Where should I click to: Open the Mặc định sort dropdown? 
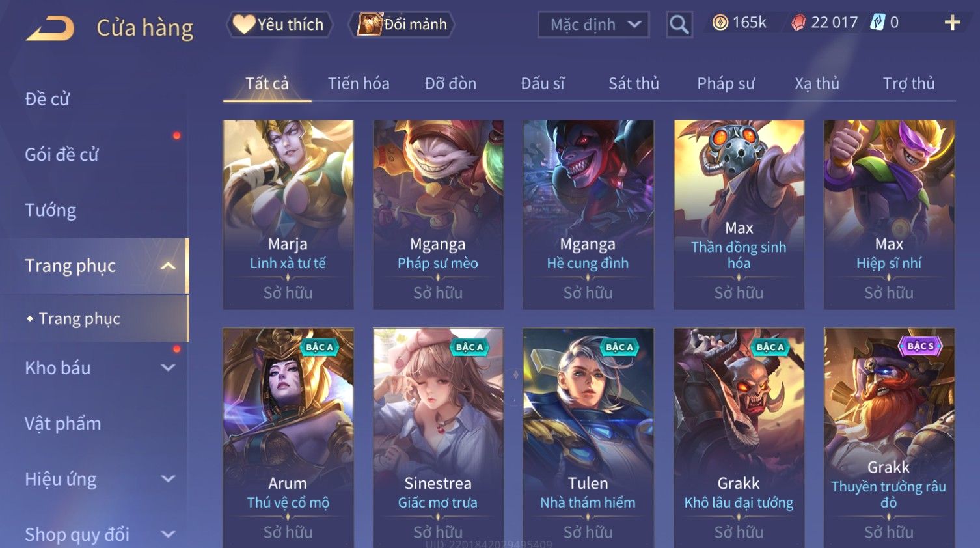[593, 25]
